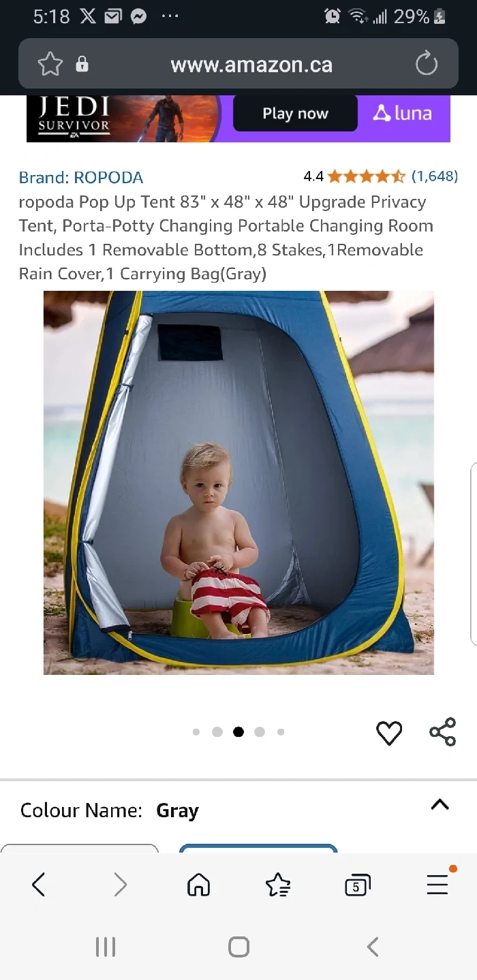Viewport: 477px width, 980px height.
Task: Select the highlighted Gray colour swatch
Action: pyautogui.click(x=258, y=849)
